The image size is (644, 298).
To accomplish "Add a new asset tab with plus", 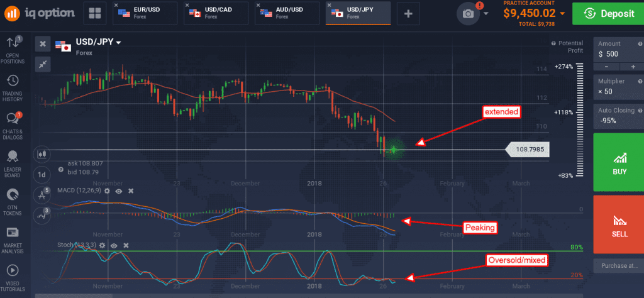I will coord(408,14).
